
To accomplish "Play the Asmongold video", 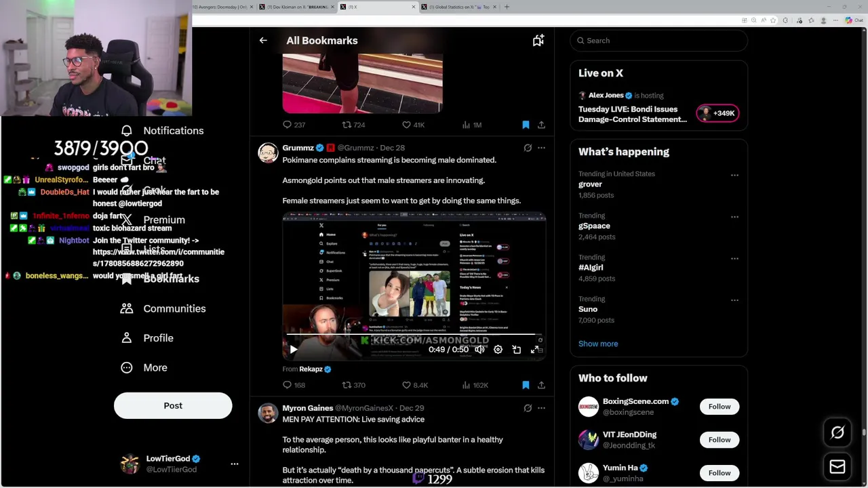I will pyautogui.click(x=294, y=350).
